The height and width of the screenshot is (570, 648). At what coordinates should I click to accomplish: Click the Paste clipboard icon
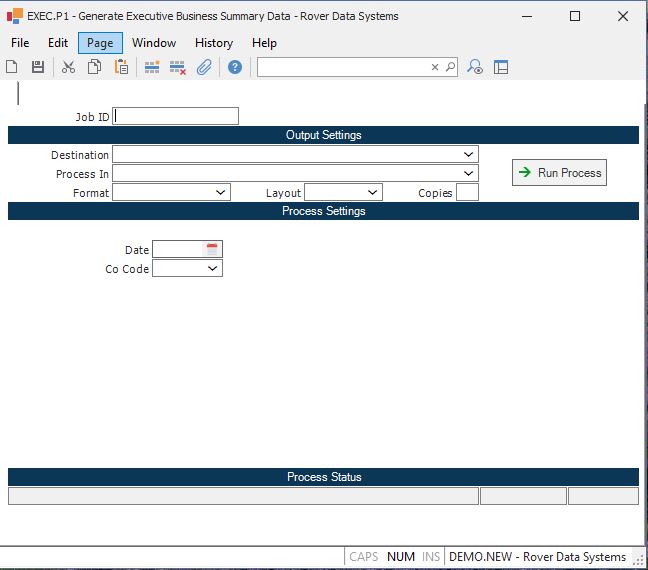[121, 67]
